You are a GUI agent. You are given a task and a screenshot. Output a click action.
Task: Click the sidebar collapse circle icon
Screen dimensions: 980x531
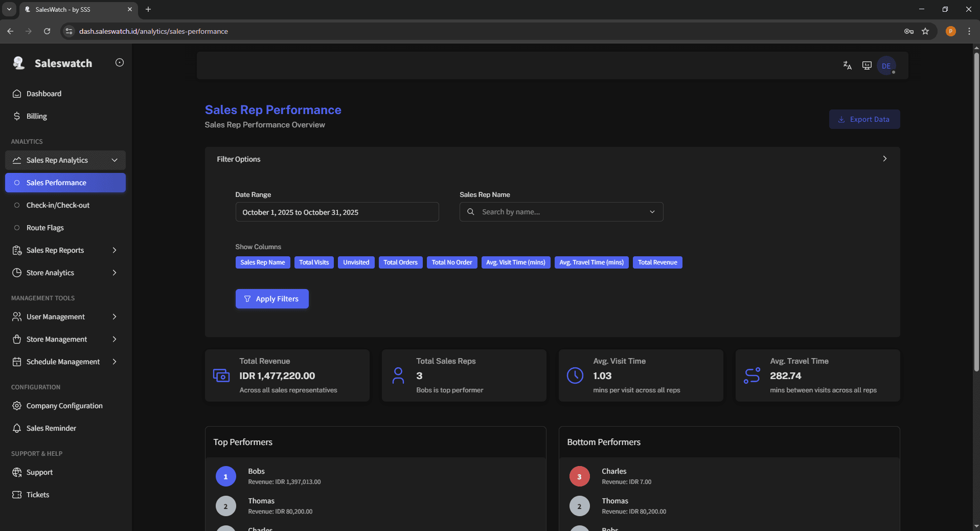(120, 62)
